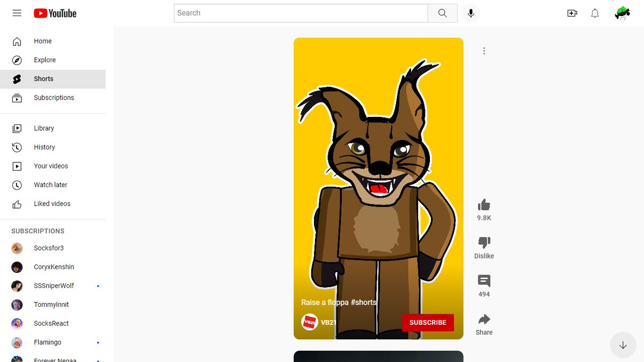This screenshot has height=362, width=644.
Task: Open Socksfor3 subscription name
Action: tap(49, 248)
